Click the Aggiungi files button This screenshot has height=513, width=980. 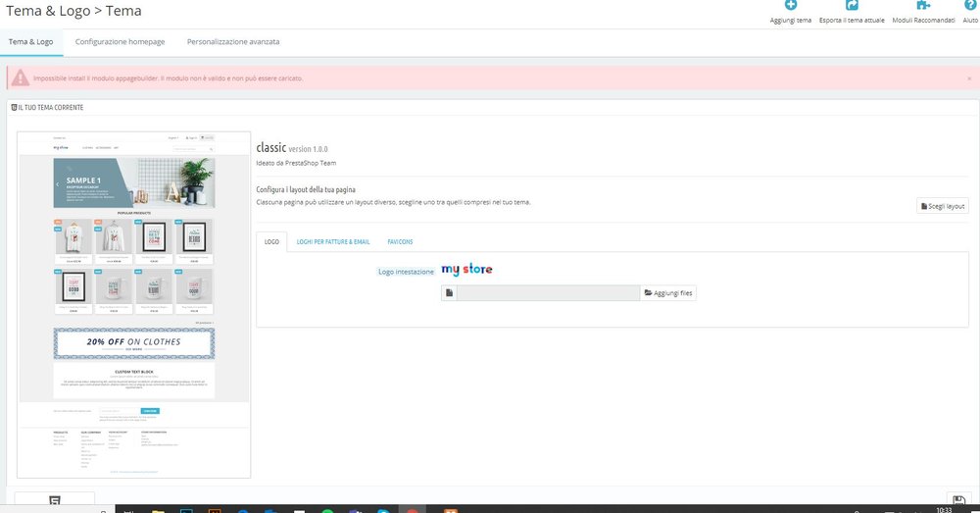pos(668,292)
